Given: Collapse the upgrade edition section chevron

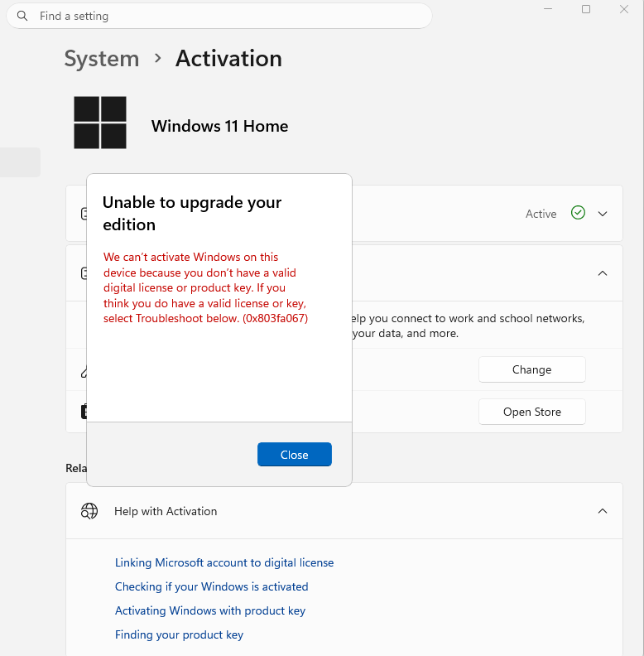Looking at the screenshot, I should [602, 273].
